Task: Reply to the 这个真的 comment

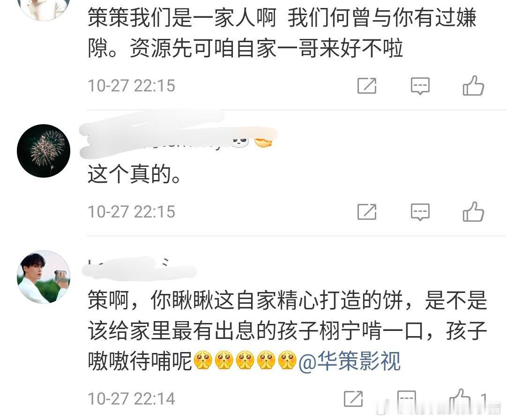Action: (420, 212)
